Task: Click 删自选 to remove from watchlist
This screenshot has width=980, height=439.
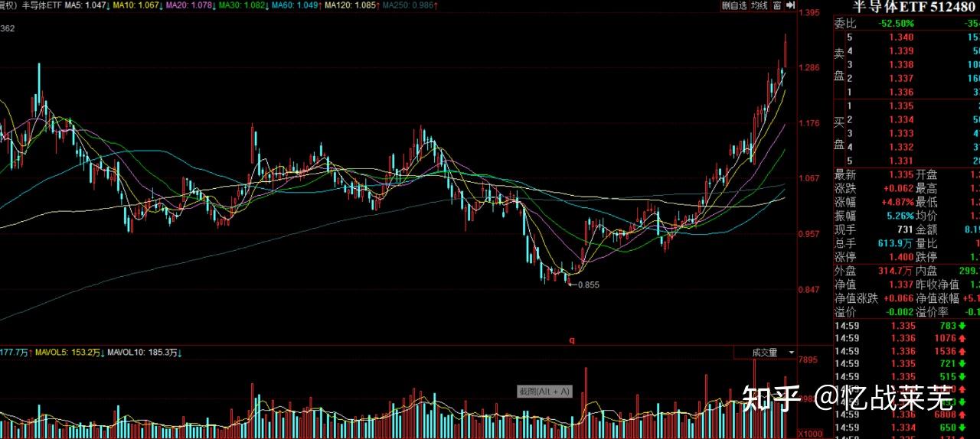Action: point(733,5)
